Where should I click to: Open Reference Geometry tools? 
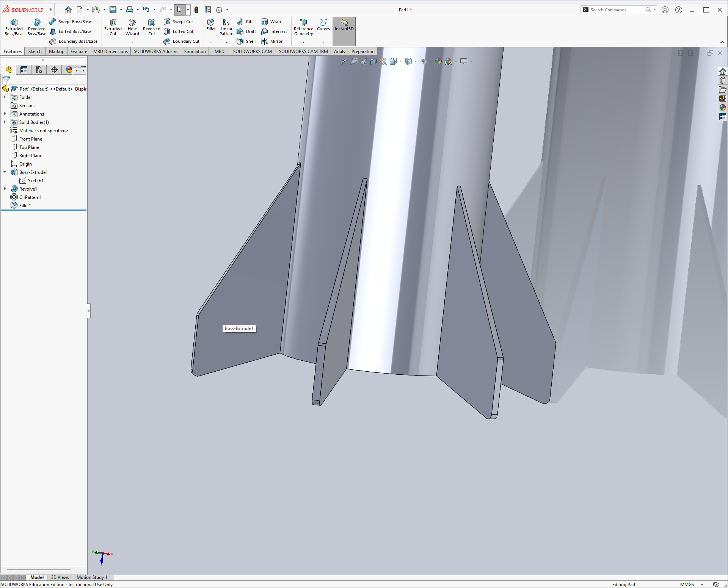click(x=303, y=27)
